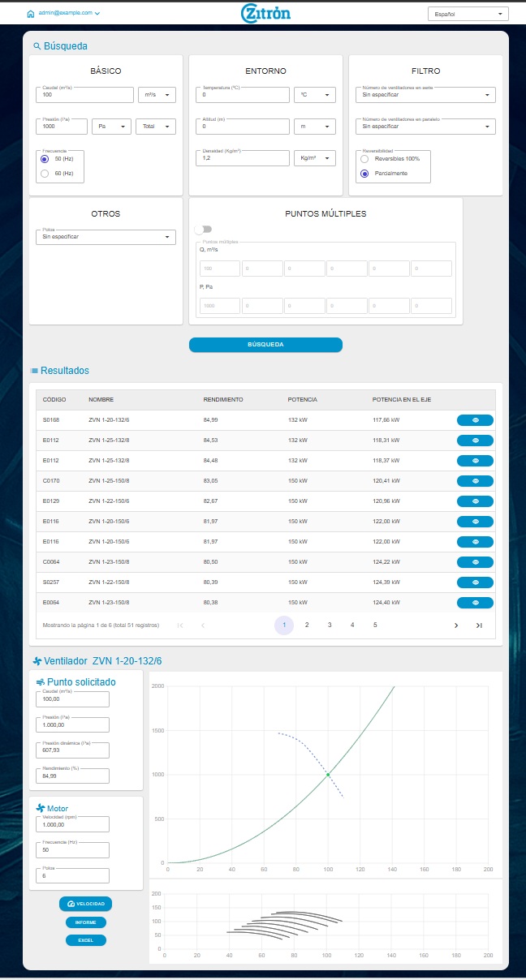Select the 60 (Hz) frequency radio

[45, 173]
